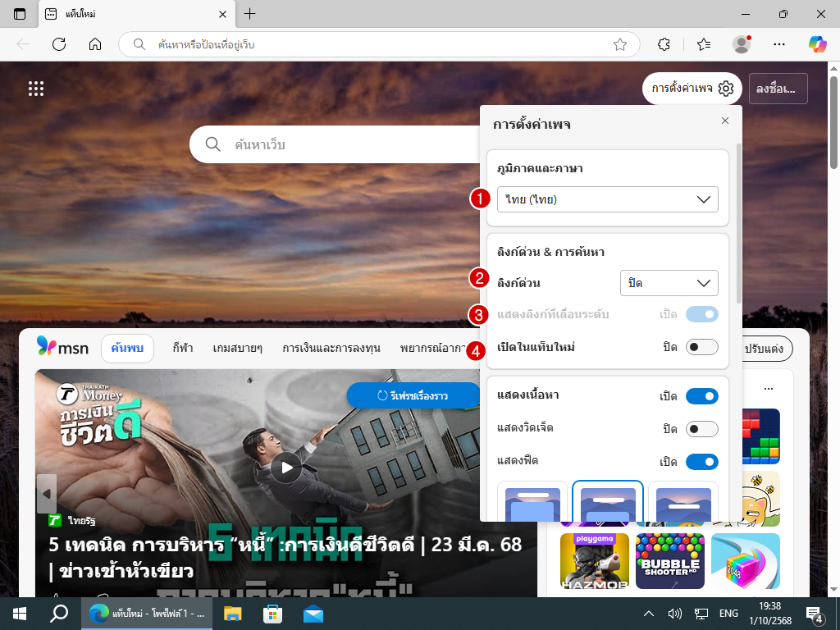Expand the ไทย (ไทย) region dropdown

pyautogui.click(x=607, y=199)
